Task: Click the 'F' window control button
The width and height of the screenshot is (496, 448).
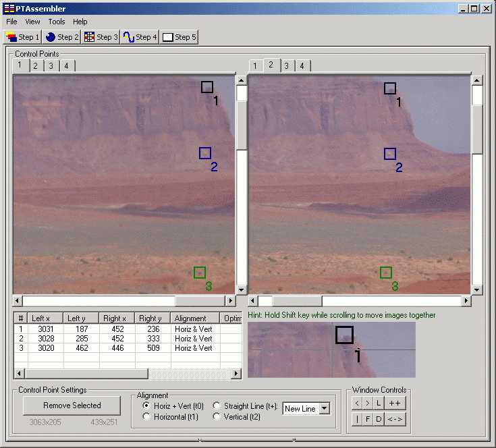Action: point(368,419)
